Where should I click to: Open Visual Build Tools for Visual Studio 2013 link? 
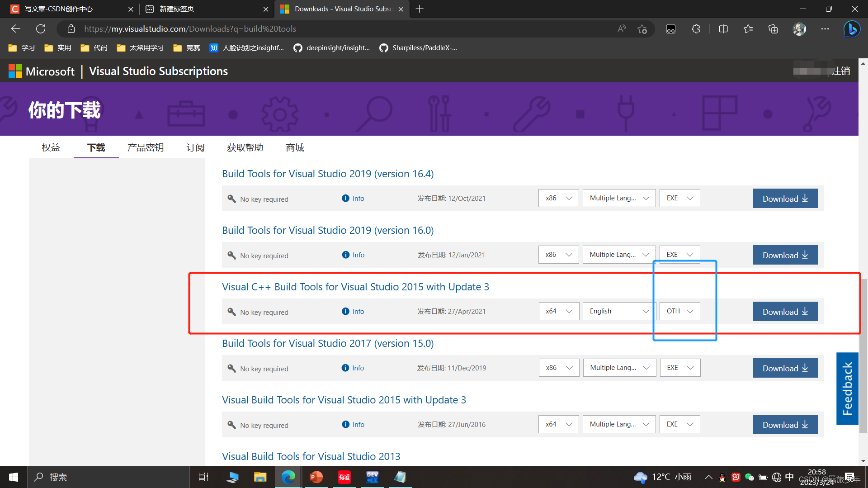click(x=311, y=456)
